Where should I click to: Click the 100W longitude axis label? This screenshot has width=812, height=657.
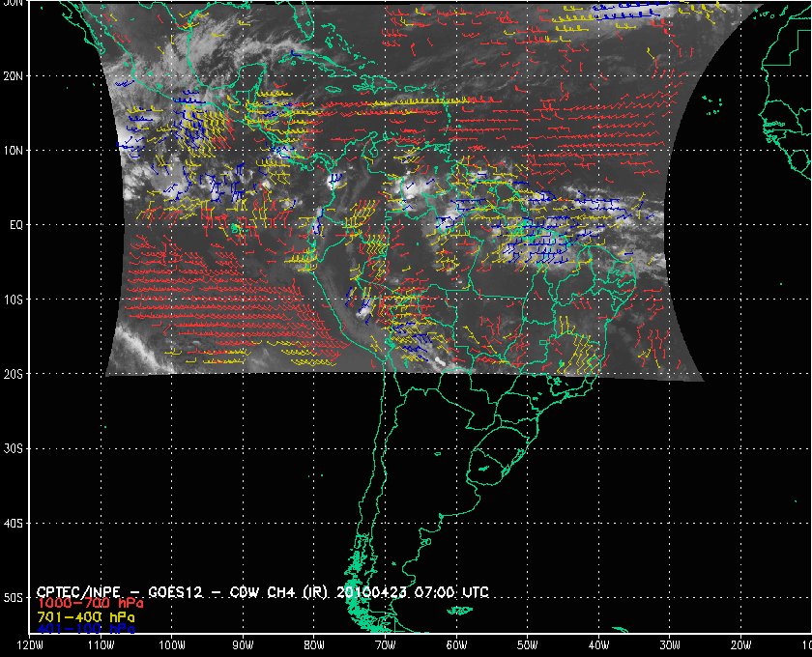coord(171,645)
